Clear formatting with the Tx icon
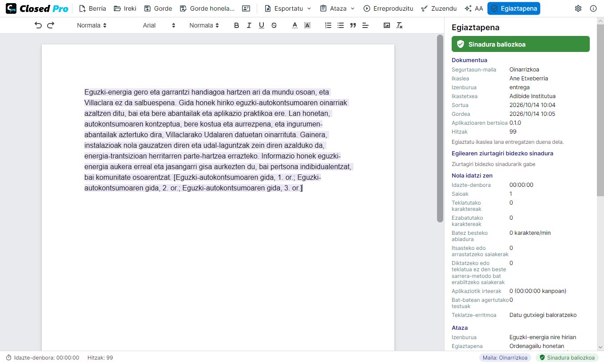 399,25
